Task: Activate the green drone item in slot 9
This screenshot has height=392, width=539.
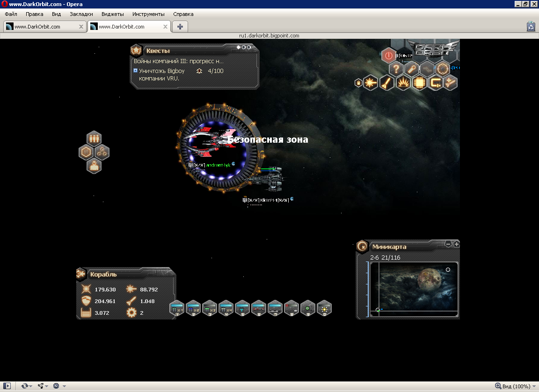Action: click(308, 308)
